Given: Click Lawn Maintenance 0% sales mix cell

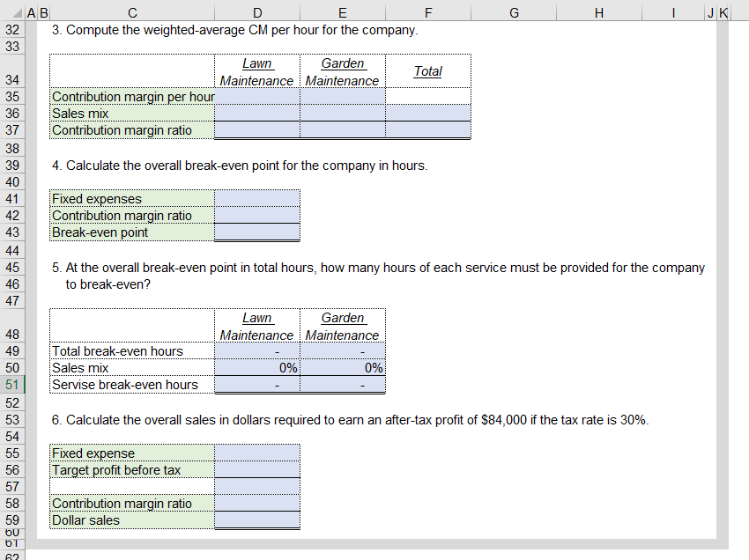Looking at the screenshot, I should [257, 367].
